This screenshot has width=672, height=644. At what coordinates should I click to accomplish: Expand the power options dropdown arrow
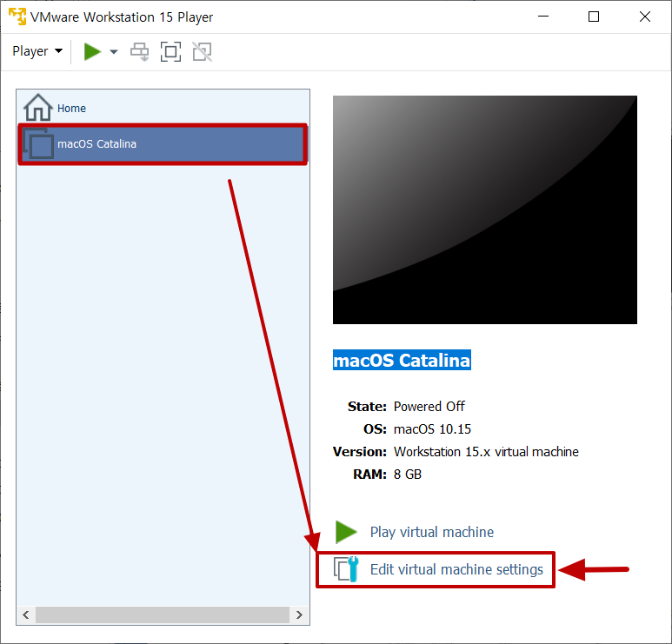(x=114, y=52)
